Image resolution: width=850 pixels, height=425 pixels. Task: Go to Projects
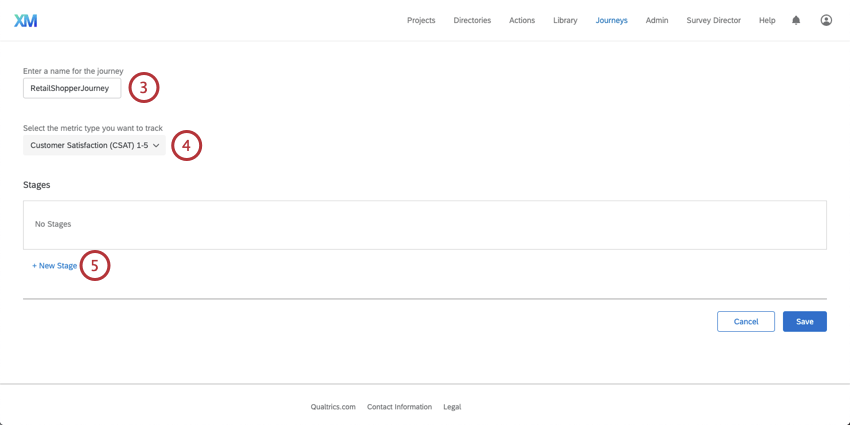pos(421,21)
